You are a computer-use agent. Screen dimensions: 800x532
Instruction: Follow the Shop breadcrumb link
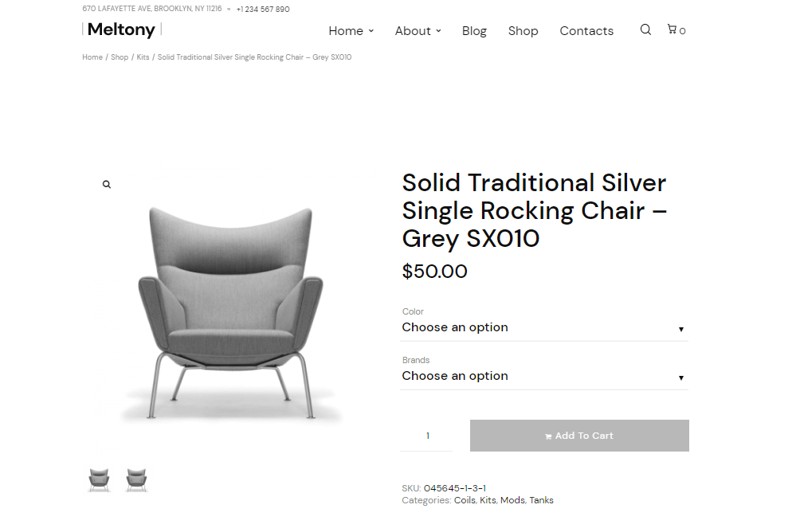(x=120, y=57)
